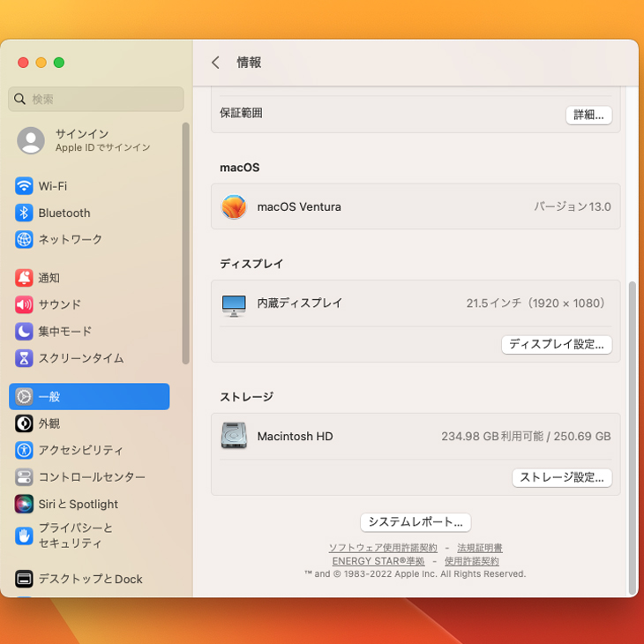Open the ENERGY STAR®準拠 link
This screenshot has width=644, height=644.
click(378, 561)
